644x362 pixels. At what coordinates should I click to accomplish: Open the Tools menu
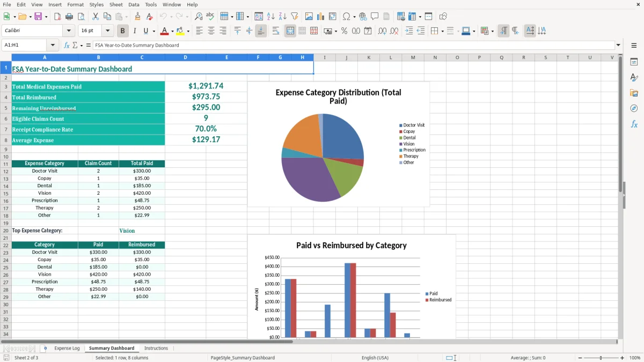pyautogui.click(x=151, y=4)
